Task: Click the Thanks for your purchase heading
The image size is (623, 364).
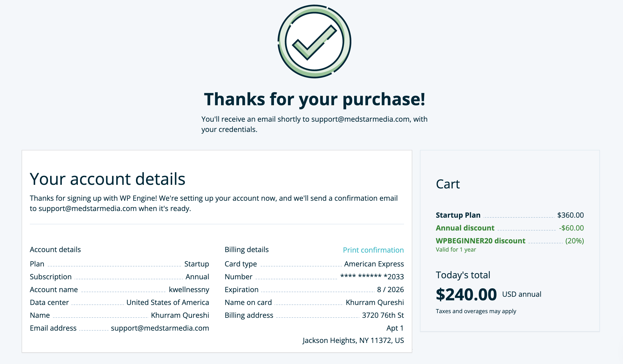Action: click(315, 99)
